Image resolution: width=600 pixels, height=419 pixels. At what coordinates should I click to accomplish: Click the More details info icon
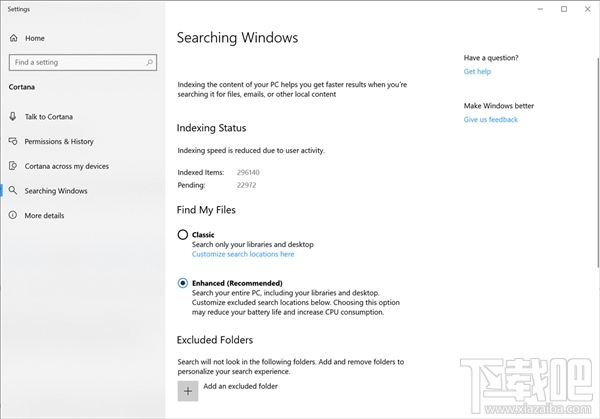click(13, 215)
